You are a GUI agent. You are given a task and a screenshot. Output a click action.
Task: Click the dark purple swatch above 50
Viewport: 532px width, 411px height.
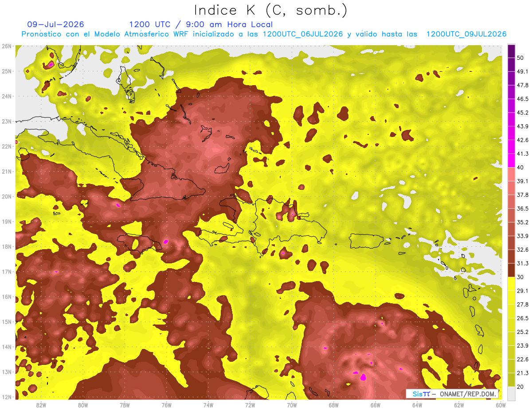click(511, 51)
